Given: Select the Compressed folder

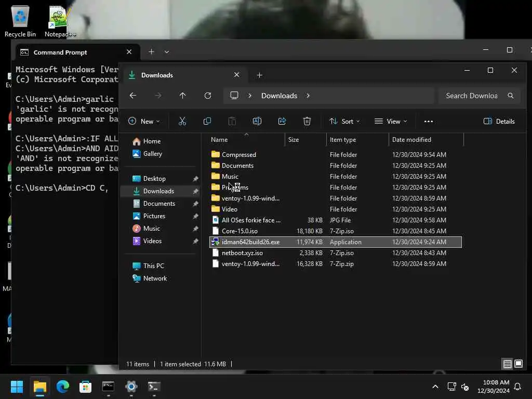Looking at the screenshot, I should click(x=335, y=155).
